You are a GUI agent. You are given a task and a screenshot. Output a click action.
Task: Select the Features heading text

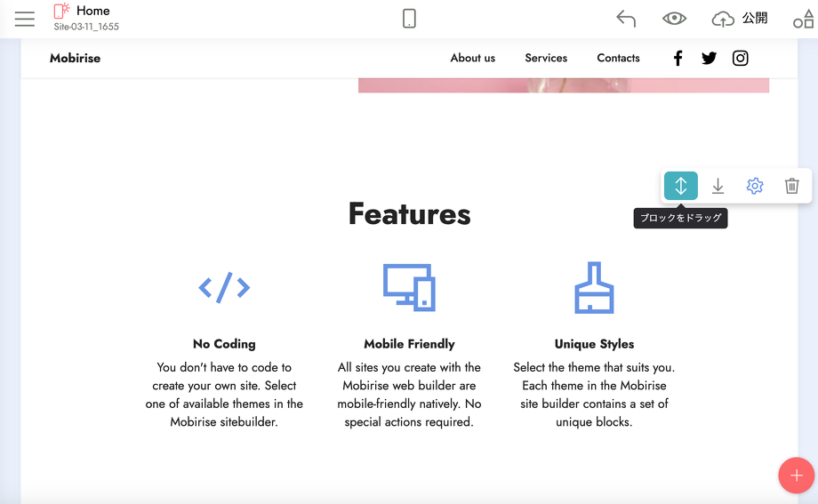[x=409, y=214]
